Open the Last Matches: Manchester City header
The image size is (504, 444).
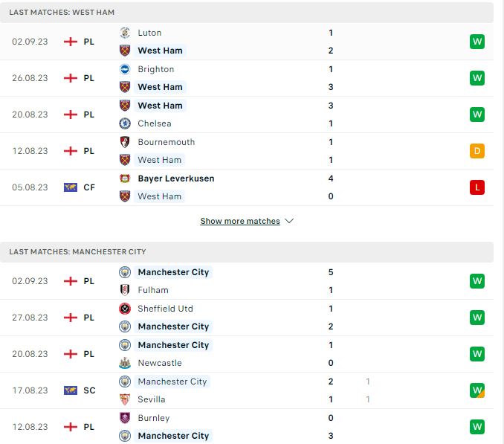click(247, 251)
